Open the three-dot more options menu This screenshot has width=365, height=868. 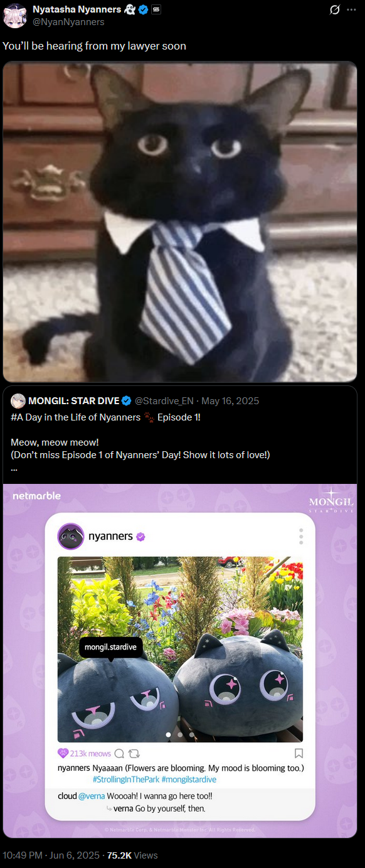(352, 10)
